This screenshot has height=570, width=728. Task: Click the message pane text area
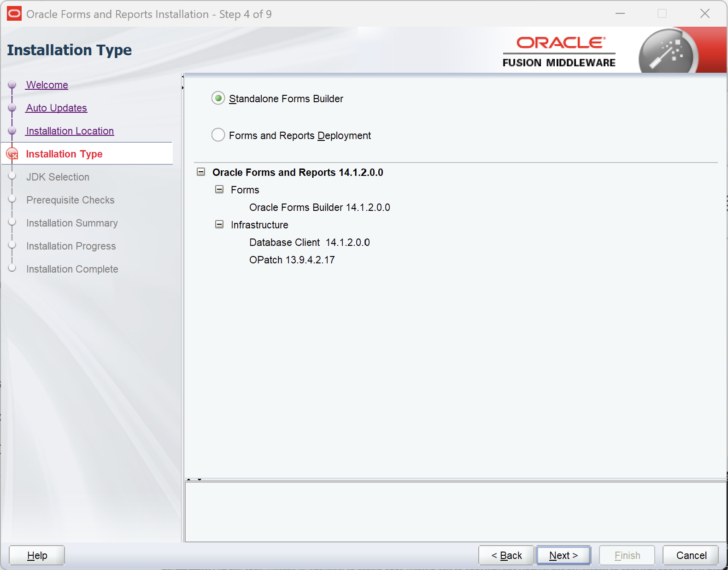455,512
